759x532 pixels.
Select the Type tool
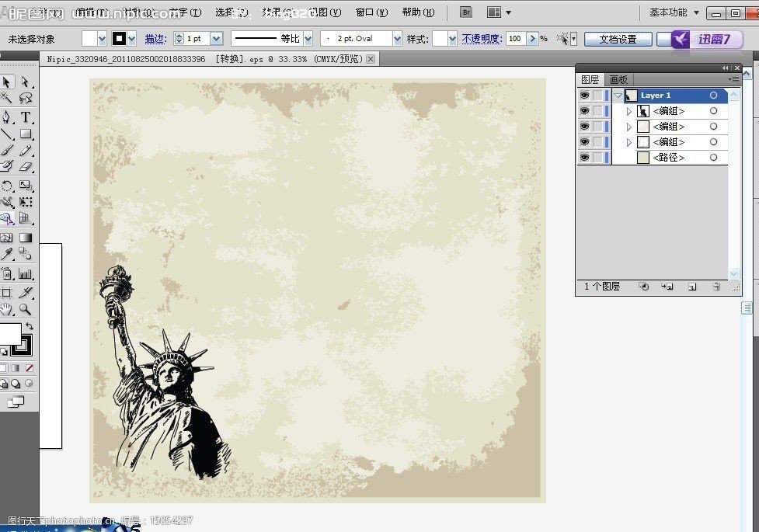(x=26, y=117)
